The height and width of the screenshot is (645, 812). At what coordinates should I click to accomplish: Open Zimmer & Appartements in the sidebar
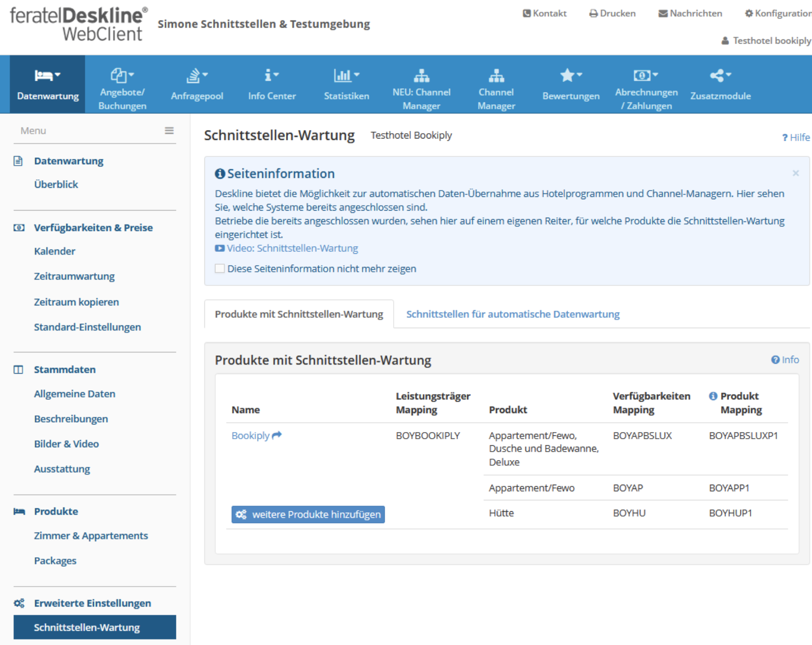point(91,536)
